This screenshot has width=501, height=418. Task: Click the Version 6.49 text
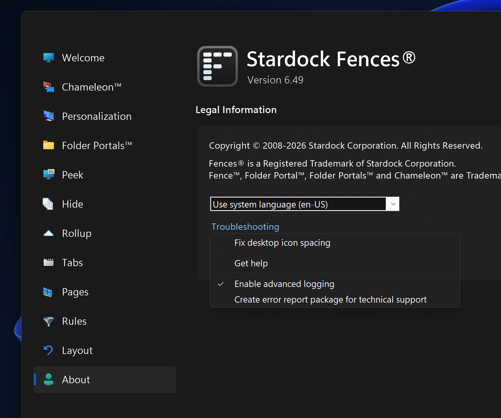click(275, 80)
